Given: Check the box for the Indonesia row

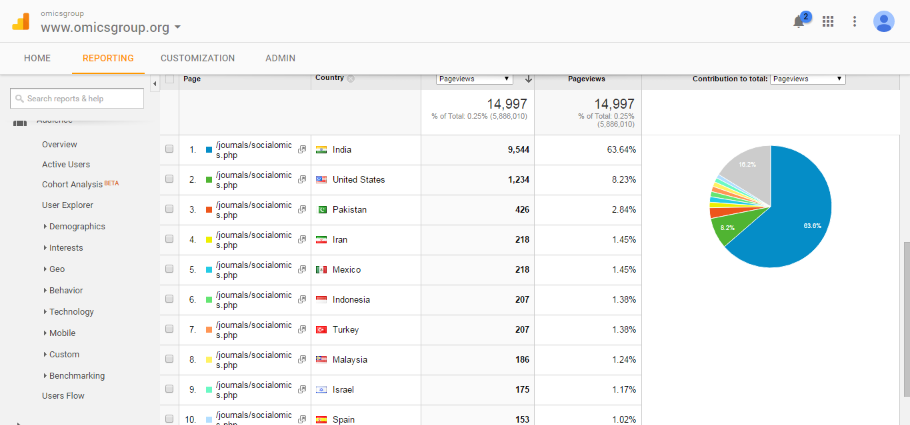Looking at the screenshot, I should pyautogui.click(x=169, y=299).
